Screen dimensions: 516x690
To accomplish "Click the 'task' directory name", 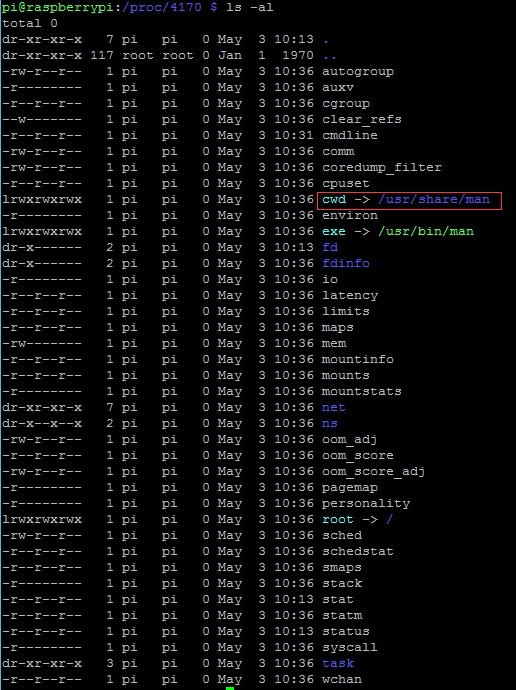I will (x=338, y=664).
